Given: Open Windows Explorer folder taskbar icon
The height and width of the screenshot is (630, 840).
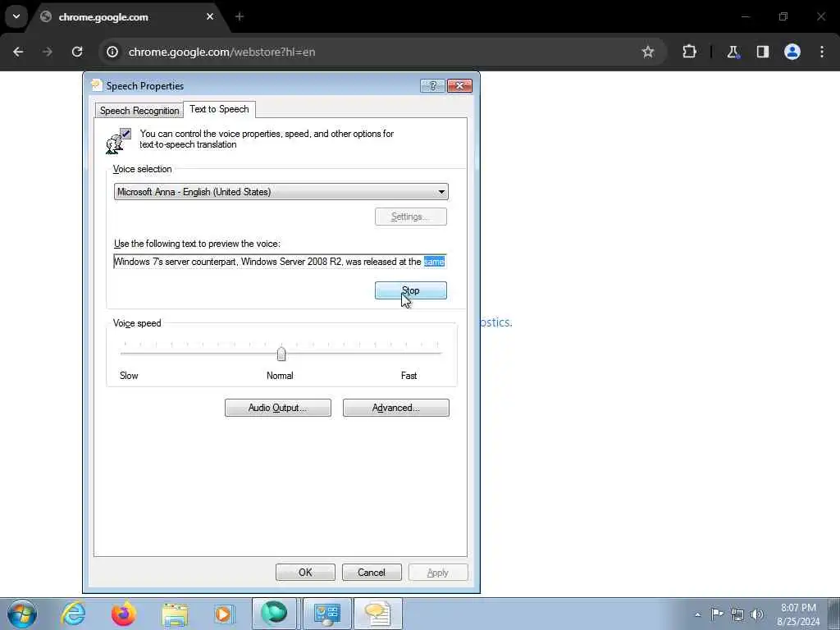Looking at the screenshot, I should [x=175, y=614].
